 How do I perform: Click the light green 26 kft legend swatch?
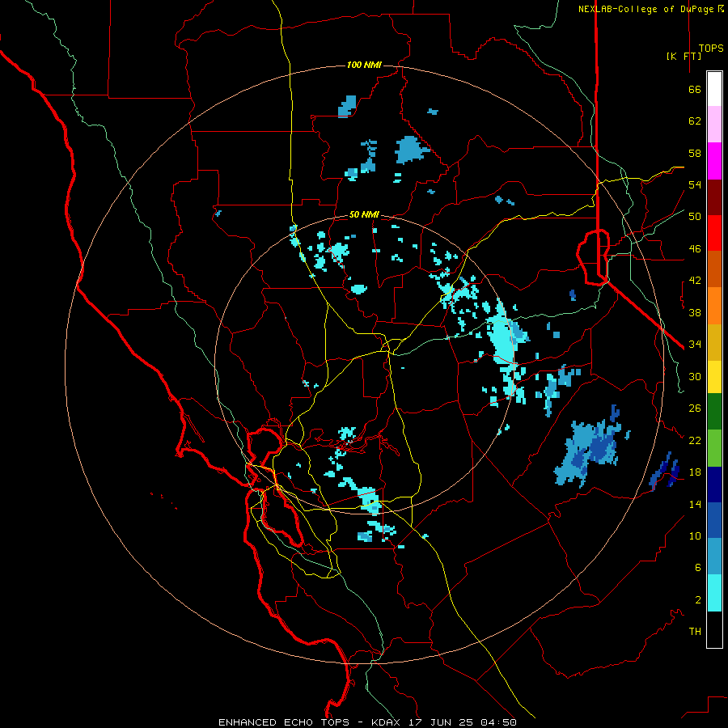tap(714, 447)
